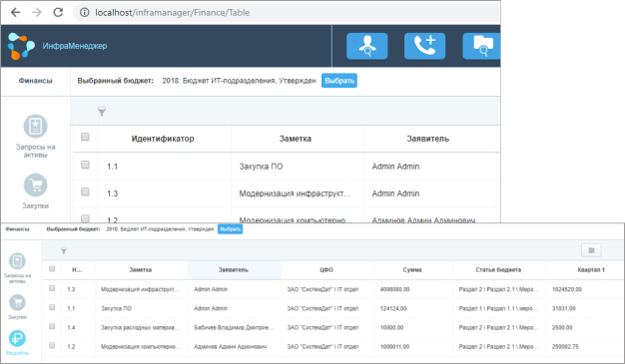Open the ИнфраМенеджер title link

tap(75, 46)
